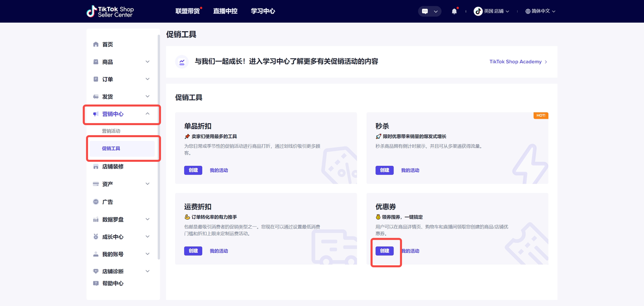Select 营销活动 submenu item
The height and width of the screenshot is (306, 644).
(111, 131)
